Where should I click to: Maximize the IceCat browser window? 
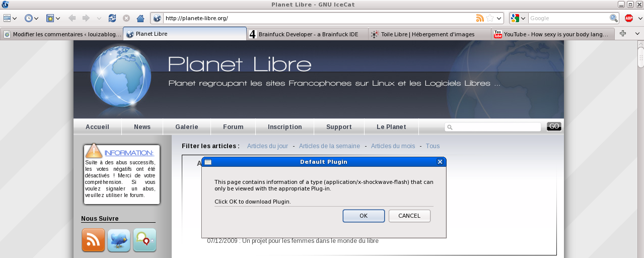point(629,5)
